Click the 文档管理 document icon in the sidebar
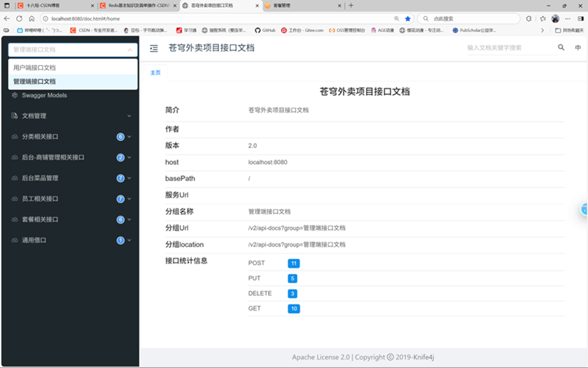 click(x=14, y=116)
